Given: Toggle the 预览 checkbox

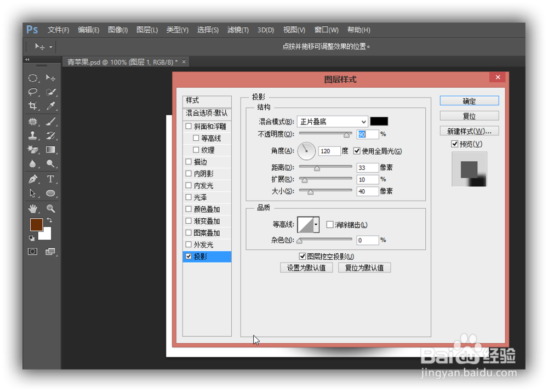Looking at the screenshot, I should pos(454,144).
